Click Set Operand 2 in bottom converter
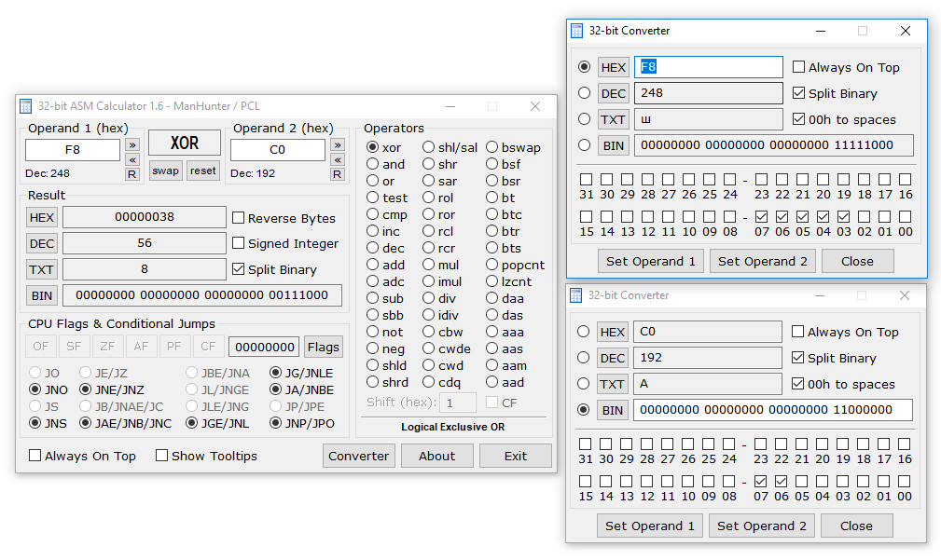 (x=762, y=526)
